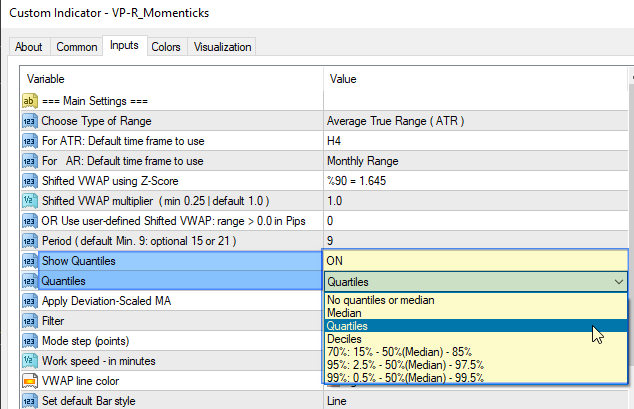The image size is (634, 409).
Task: Select Median from the dropdown list
Action: [x=346, y=313]
